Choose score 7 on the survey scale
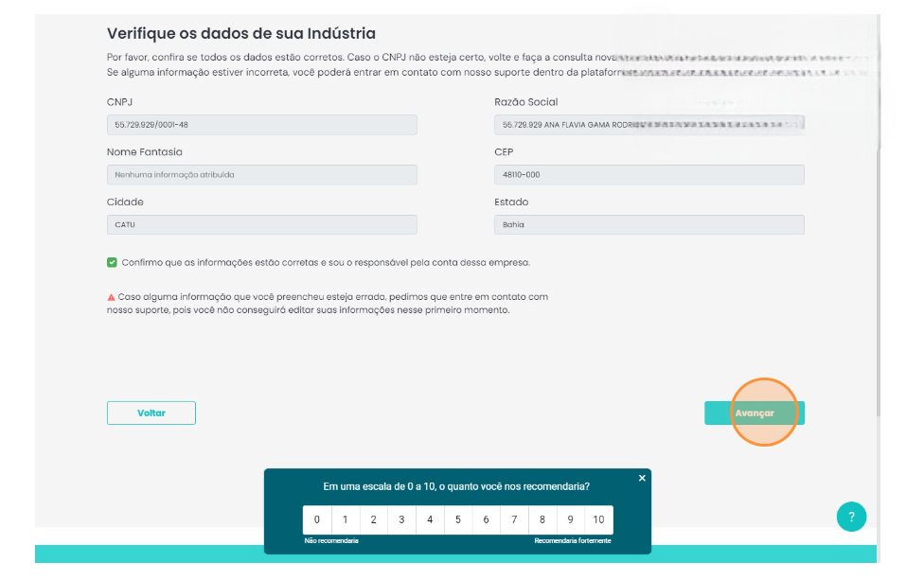This screenshot has height=580, width=924. click(514, 519)
